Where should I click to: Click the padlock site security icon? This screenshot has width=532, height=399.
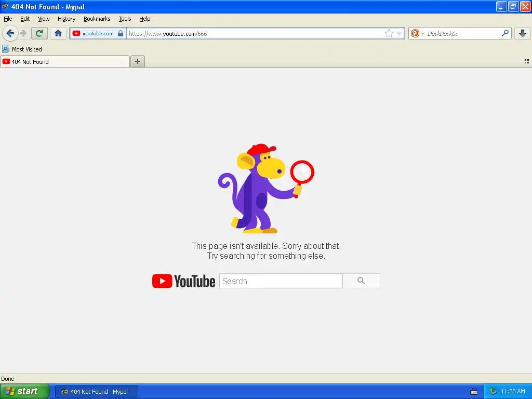pyautogui.click(x=121, y=33)
